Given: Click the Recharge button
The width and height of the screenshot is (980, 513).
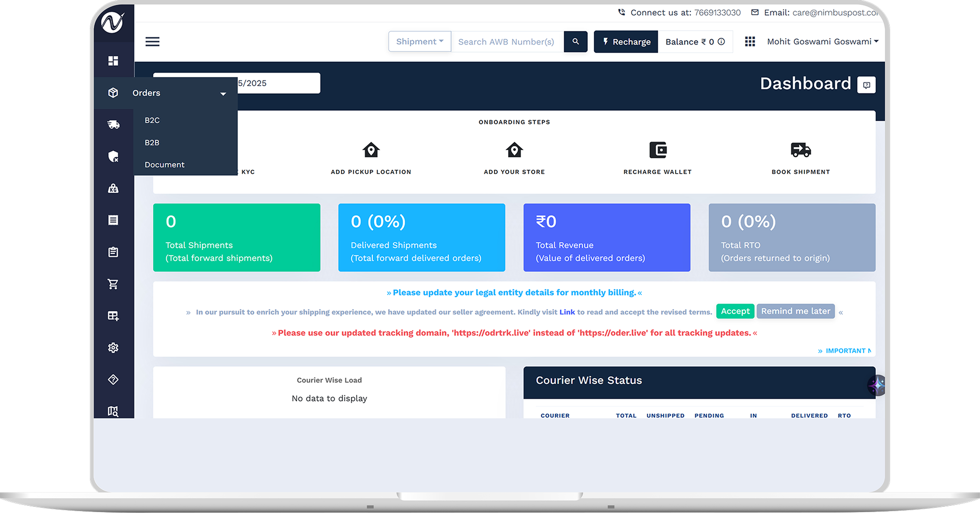Looking at the screenshot, I should (x=626, y=42).
